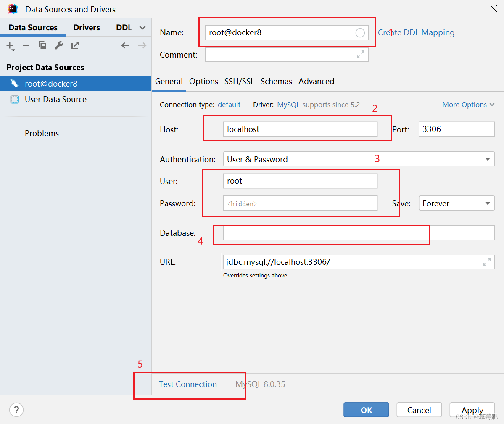Click the JDBC URL field
The image size is (504, 424).
click(359, 262)
